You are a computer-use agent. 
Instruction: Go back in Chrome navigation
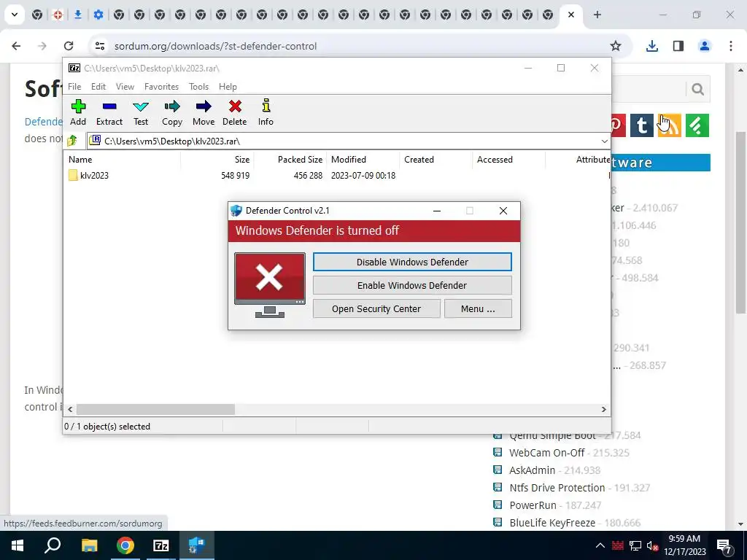click(x=16, y=46)
